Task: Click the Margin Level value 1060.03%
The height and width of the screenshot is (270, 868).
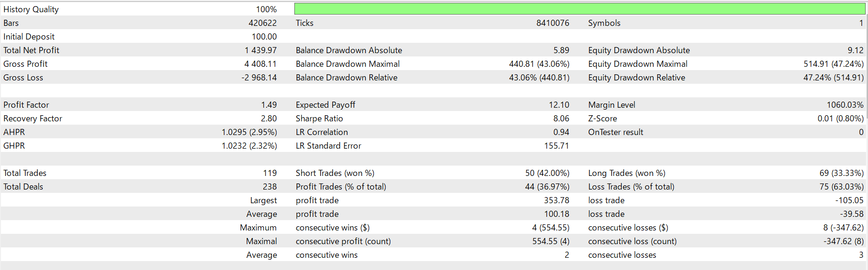Action: click(845, 105)
